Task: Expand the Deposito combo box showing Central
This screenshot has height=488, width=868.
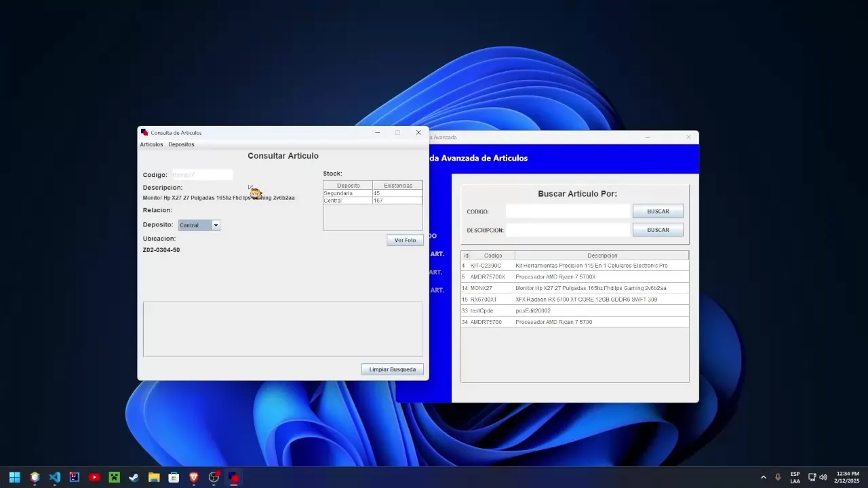Action: click(x=216, y=225)
